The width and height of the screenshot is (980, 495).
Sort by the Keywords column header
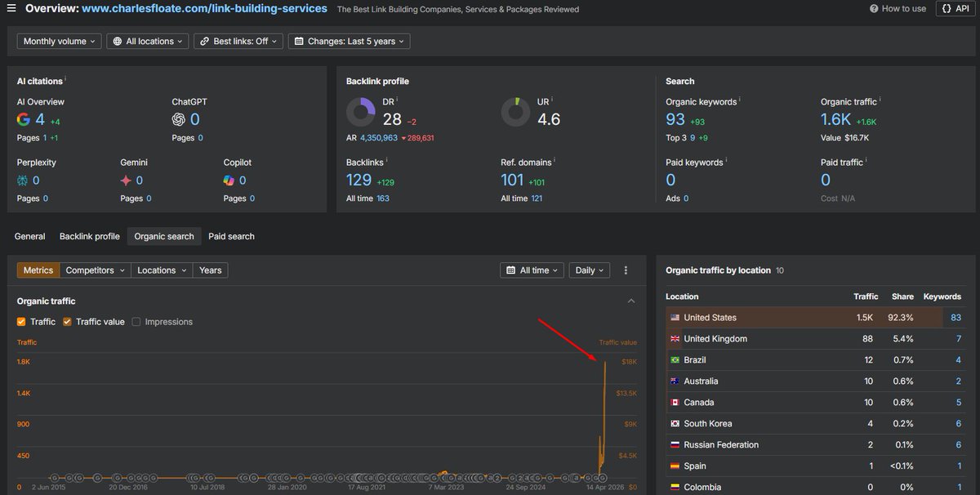(942, 297)
